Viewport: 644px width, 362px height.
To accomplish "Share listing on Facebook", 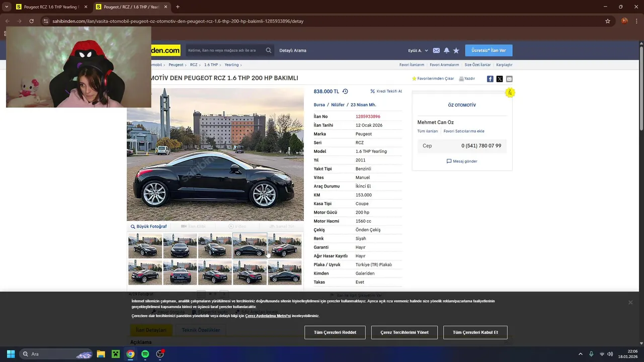I will pyautogui.click(x=490, y=79).
